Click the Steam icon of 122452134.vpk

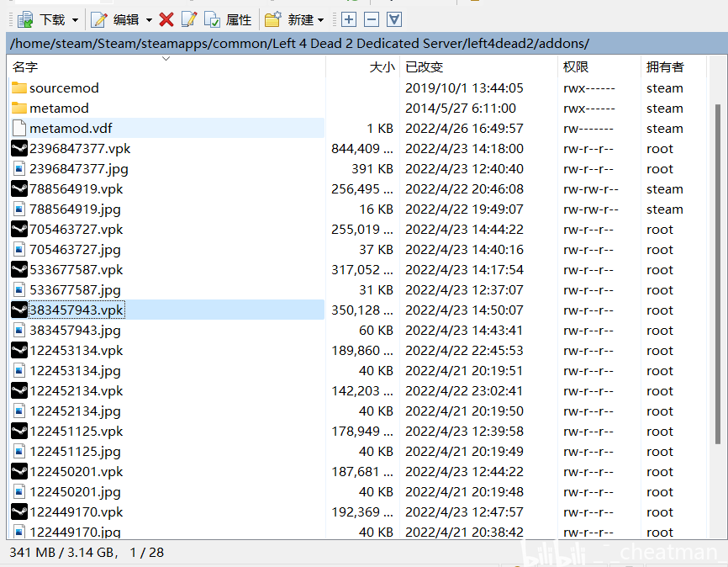[19, 391]
